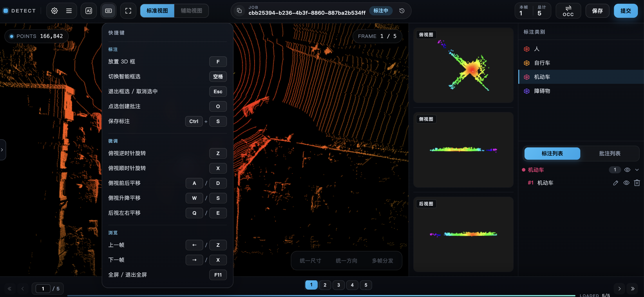Switch to 标准视图 view mode

pyautogui.click(x=157, y=11)
